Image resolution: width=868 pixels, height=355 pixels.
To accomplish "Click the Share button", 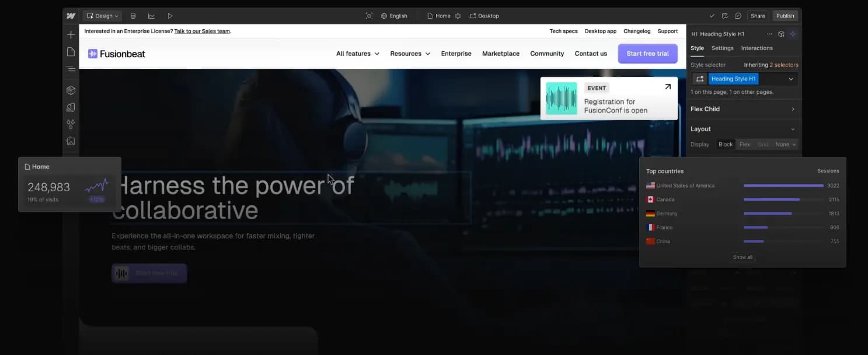I will tap(758, 16).
